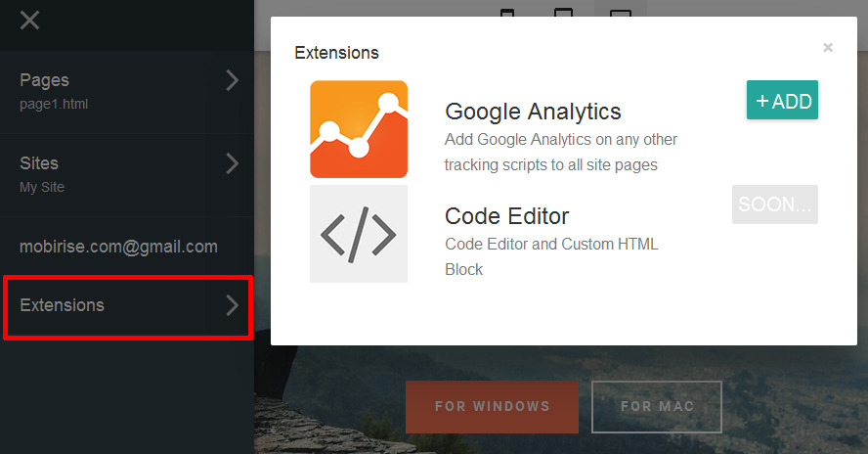Close the sidebar menu with the X icon
The width and height of the screenshot is (868, 454).
(x=29, y=21)
